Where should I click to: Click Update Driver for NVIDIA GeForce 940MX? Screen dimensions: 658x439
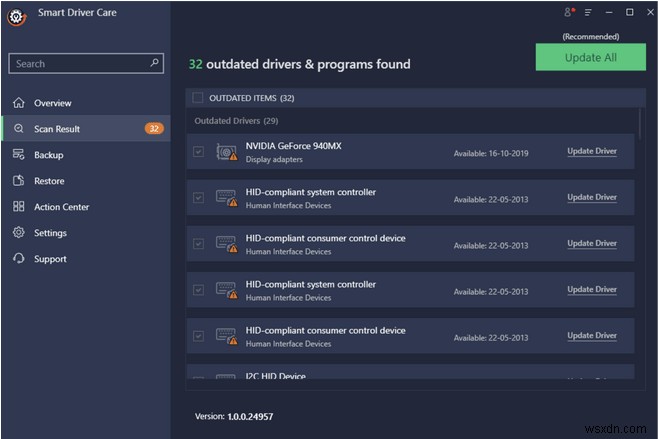[x=592, y=152]
